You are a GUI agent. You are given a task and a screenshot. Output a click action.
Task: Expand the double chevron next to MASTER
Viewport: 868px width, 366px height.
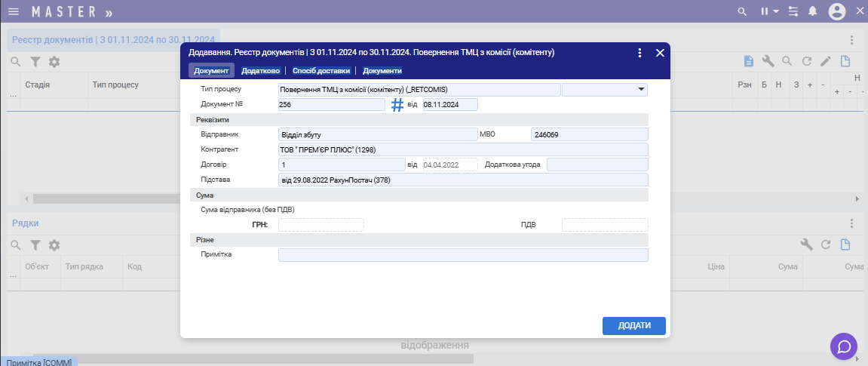109,13
